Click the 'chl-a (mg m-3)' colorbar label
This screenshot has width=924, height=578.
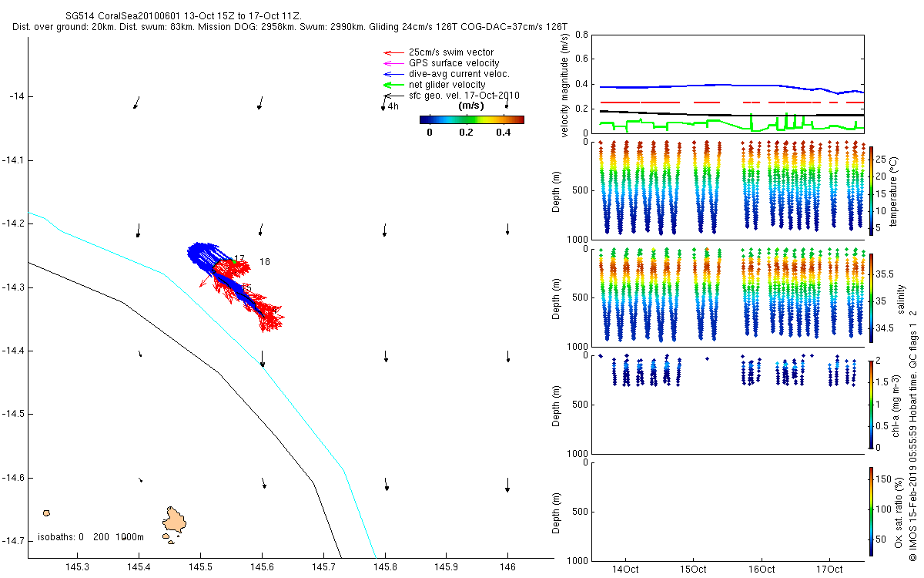(894, 404)
